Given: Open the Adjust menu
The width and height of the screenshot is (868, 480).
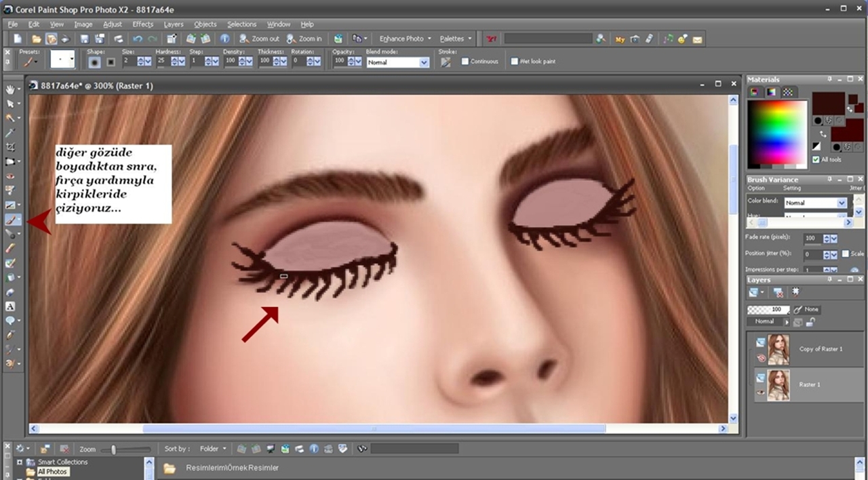Looking at the screenshot, I should pos(113,24).
